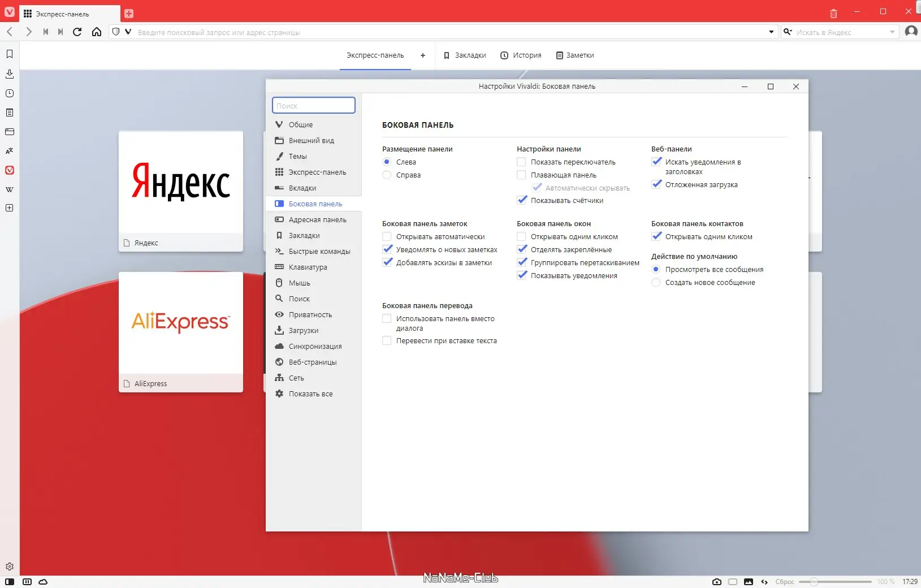Click the rewind history button
Viewport: 921px width, 588px height.
click(46, 32)
